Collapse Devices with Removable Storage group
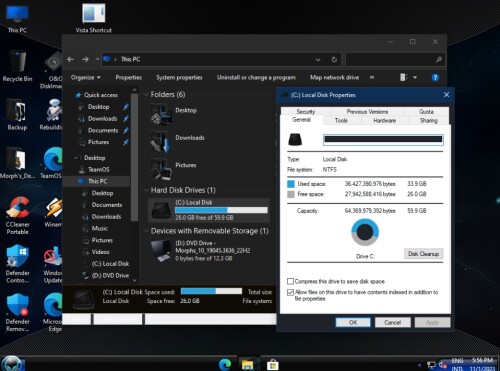This screenshot has width=500, height=371. (x=146, y=231)
